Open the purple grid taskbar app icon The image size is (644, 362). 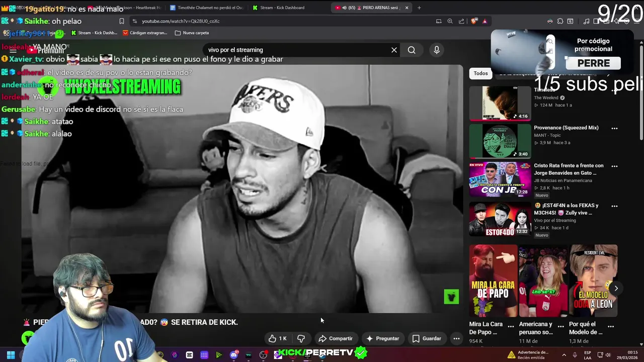point(204,355)
